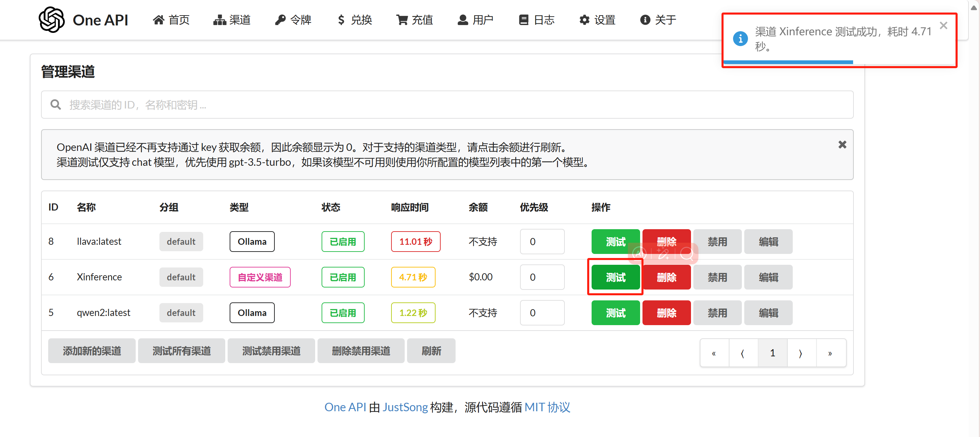Image resolution: width=980 pixels, height=437 pixels.
Task: Click 添加新的渠道 button
Action: pos(92,351)
